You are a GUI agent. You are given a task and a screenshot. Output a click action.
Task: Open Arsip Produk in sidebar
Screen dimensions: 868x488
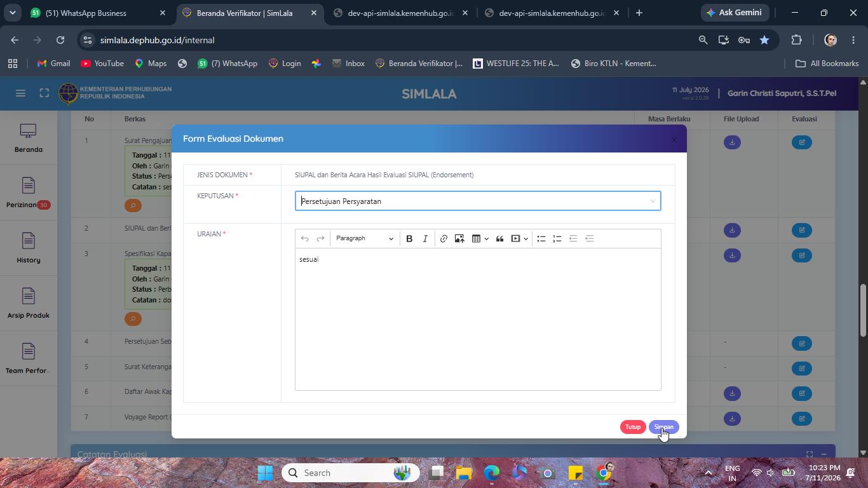pyautogui.click(x=28, y=304)
